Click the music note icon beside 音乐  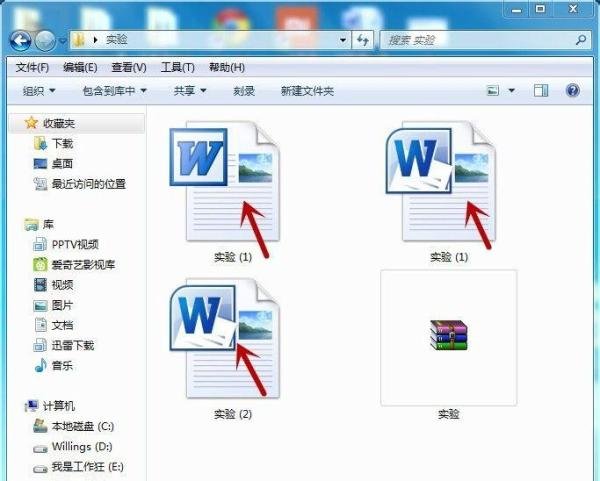[x=41, y=366]
